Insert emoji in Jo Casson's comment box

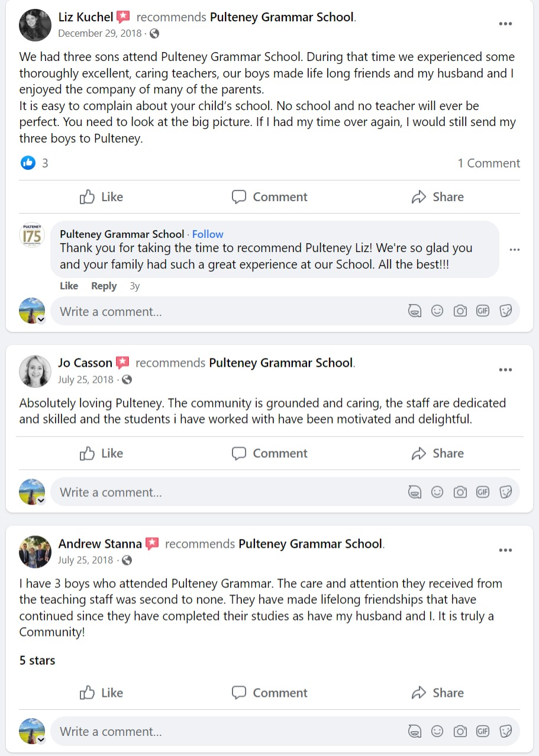click(x=437, y=492)
